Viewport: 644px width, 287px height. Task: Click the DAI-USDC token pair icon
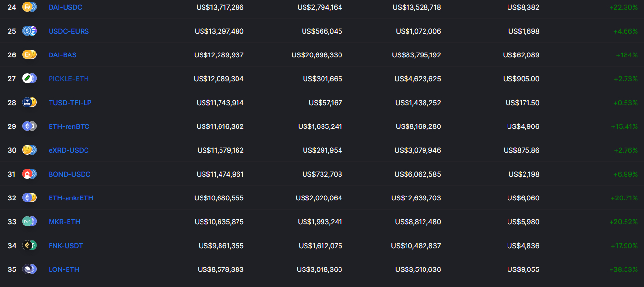click(x=30, y=7)
